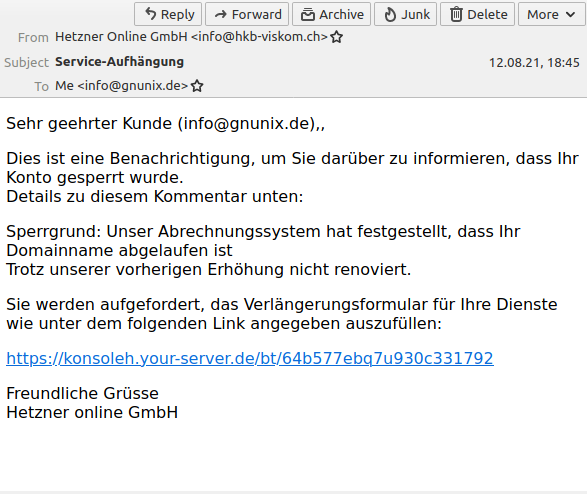
Task: Expand the More actions dropdown
Action: (x=551, y=14)
